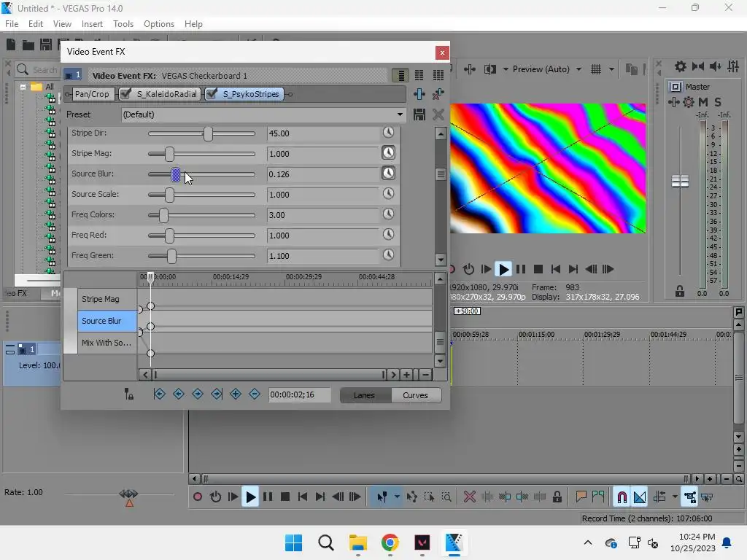Click the keyframe timecode field 00:00:02;16
This screenshot has width=747, height=560.
299,394
